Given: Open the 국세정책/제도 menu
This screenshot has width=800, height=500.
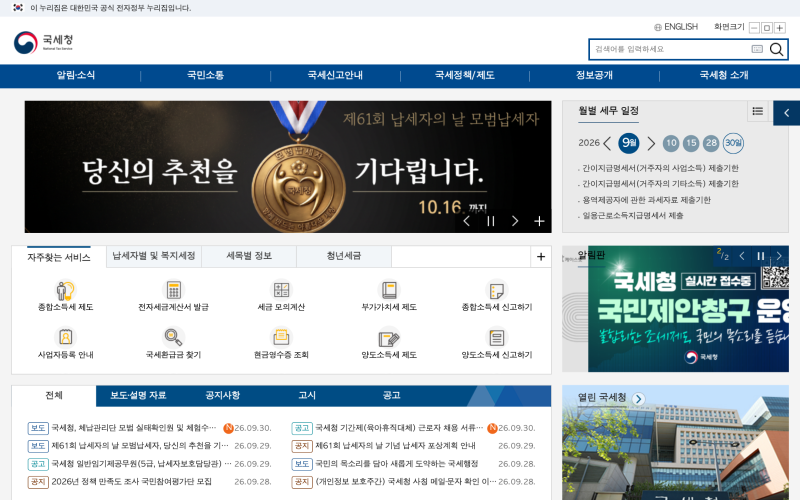Looking at the screenshot, I should (464, 76).
